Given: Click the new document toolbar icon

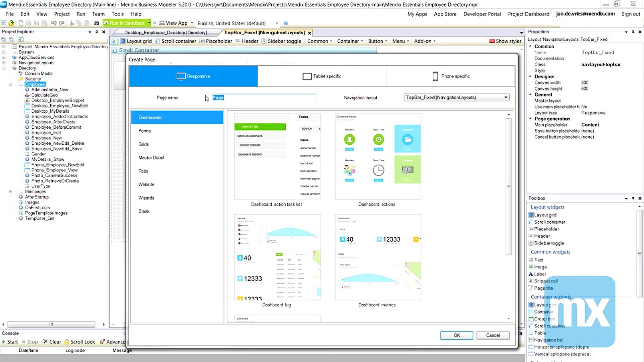Looking at the screenshot, I should [x=21, y=23].
